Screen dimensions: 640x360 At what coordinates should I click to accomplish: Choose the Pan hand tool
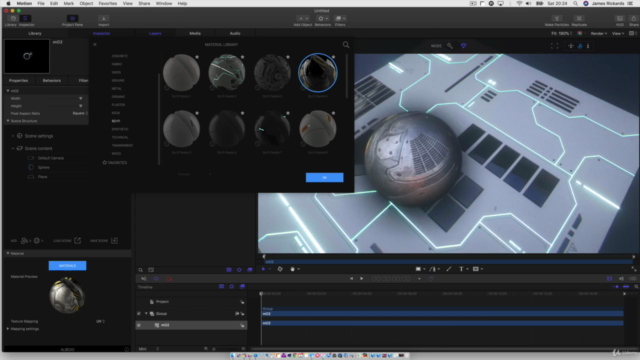292,269
